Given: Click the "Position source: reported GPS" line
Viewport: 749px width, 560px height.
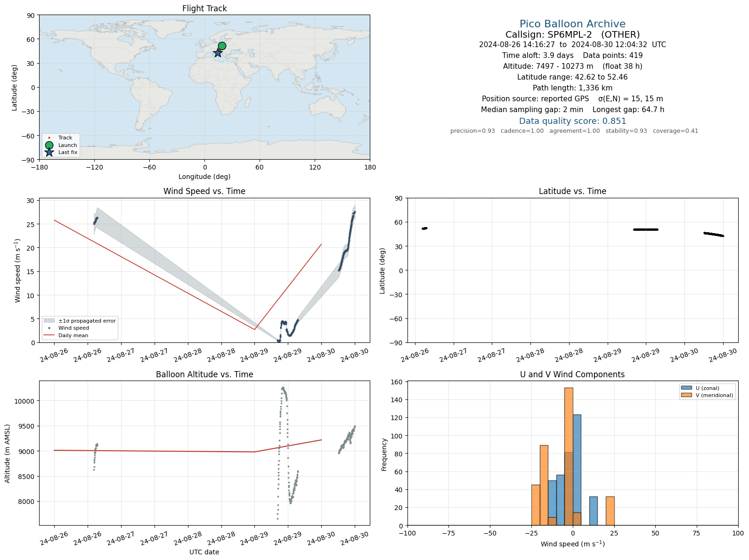Looking at the screenshot, I should pos(572,99).
